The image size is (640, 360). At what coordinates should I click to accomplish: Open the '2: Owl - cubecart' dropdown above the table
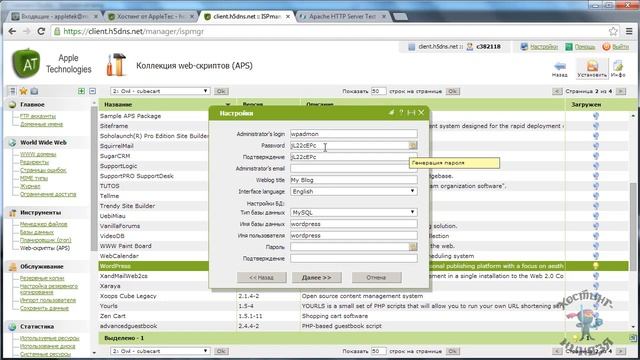click(x=160, y=91)
